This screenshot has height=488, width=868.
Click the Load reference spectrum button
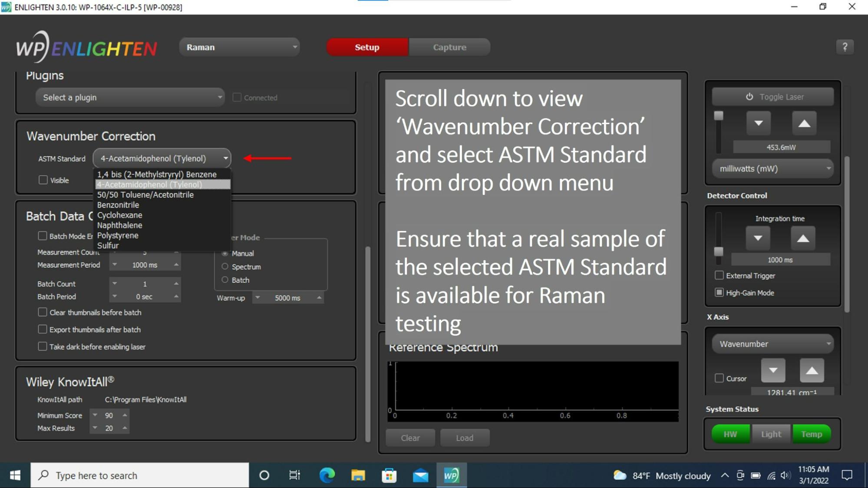tap(464, 438)
